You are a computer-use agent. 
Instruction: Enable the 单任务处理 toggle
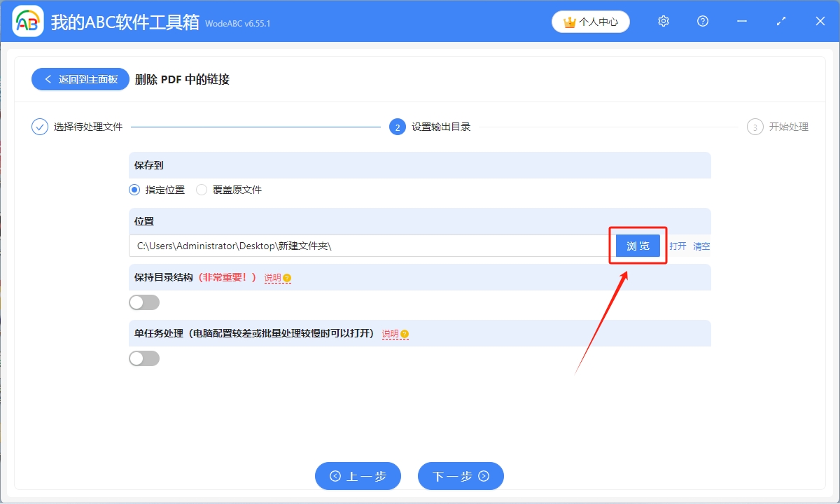143,358
